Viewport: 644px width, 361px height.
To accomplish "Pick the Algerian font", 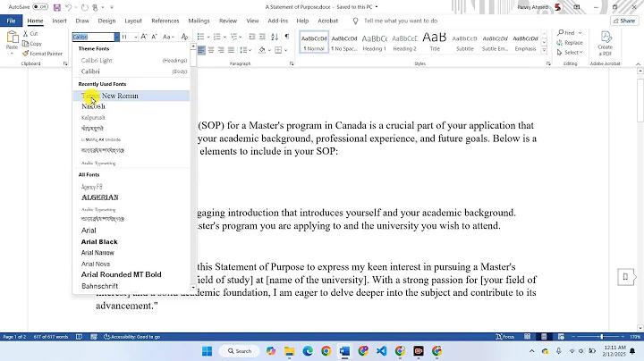I will tap(131, 197).
